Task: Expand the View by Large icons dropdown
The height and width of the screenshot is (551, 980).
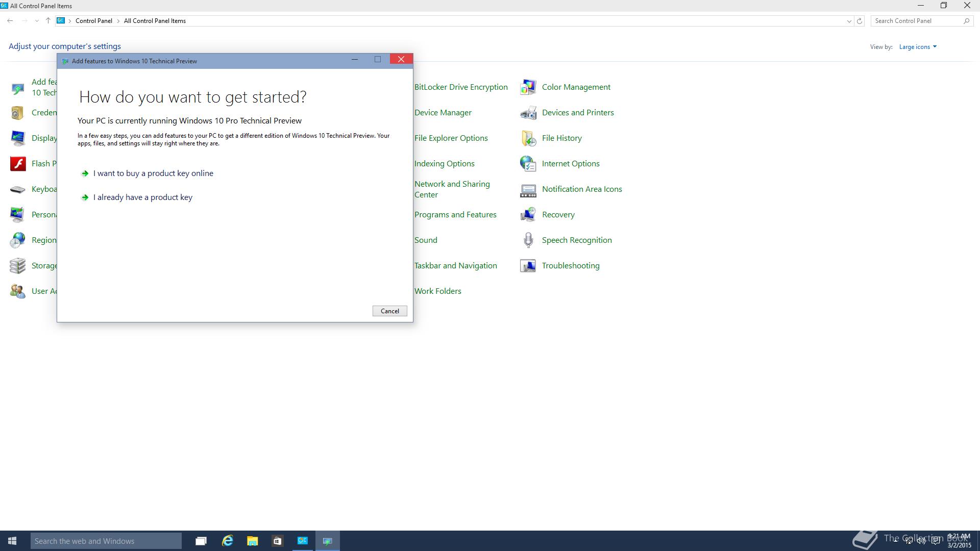Action: pos(918,47)
